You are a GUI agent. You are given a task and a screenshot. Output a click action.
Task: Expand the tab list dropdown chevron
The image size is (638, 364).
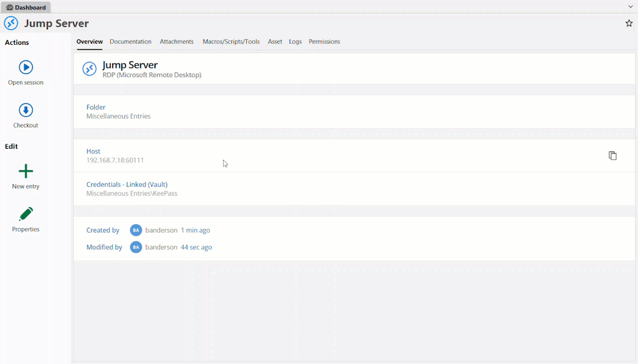coord(630,6)
